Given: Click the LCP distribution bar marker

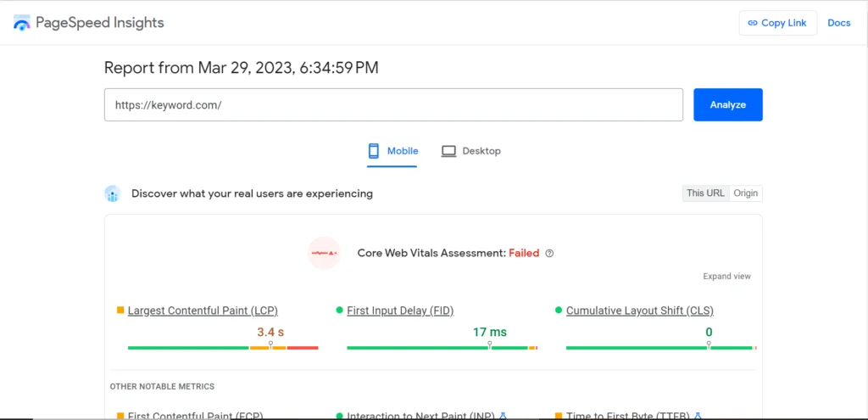Looking at the screenshot, I should [x=270, y=345].
